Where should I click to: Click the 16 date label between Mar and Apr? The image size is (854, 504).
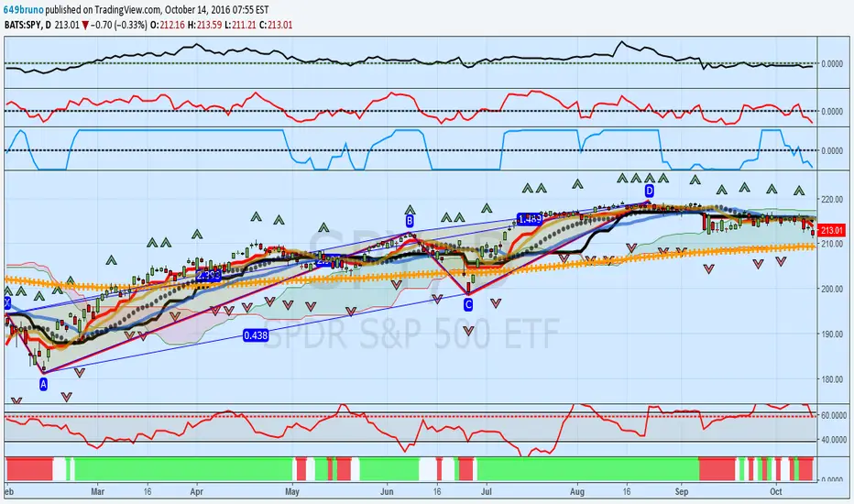148,491
